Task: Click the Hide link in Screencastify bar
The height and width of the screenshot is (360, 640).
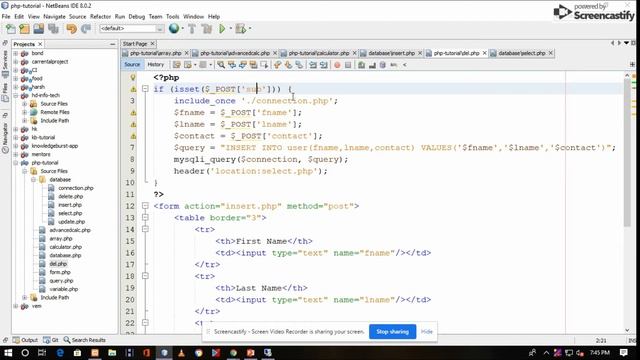Action: (427, 332)
